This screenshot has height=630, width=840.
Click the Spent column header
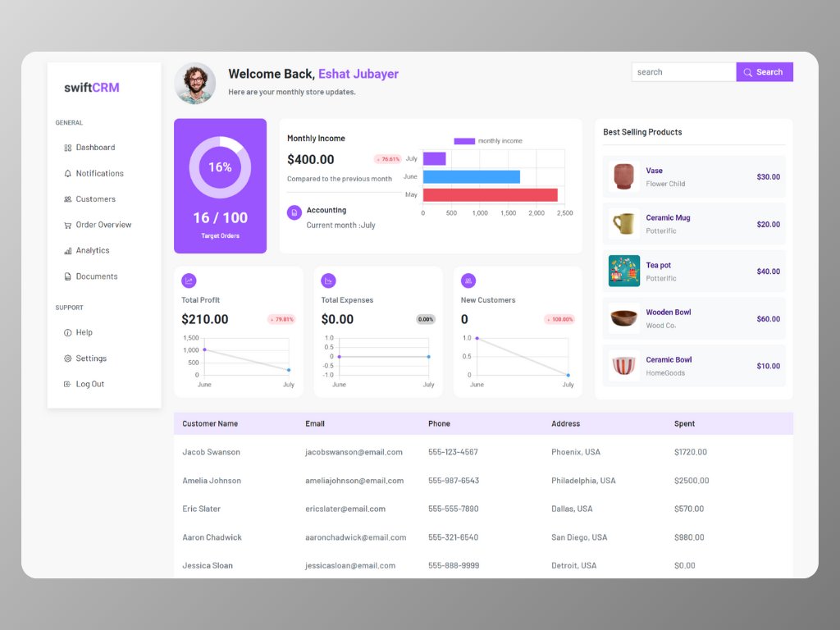(685, 424)
